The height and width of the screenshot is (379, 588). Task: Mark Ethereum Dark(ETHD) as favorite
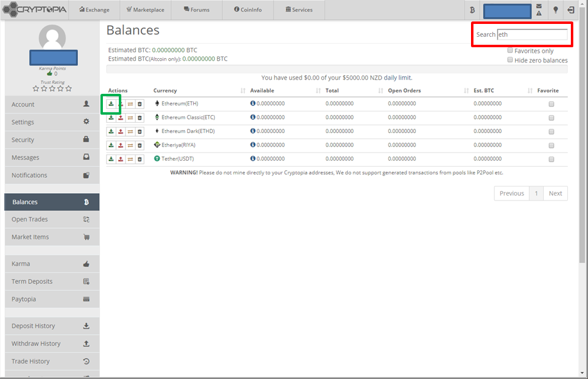click(551, 131)
